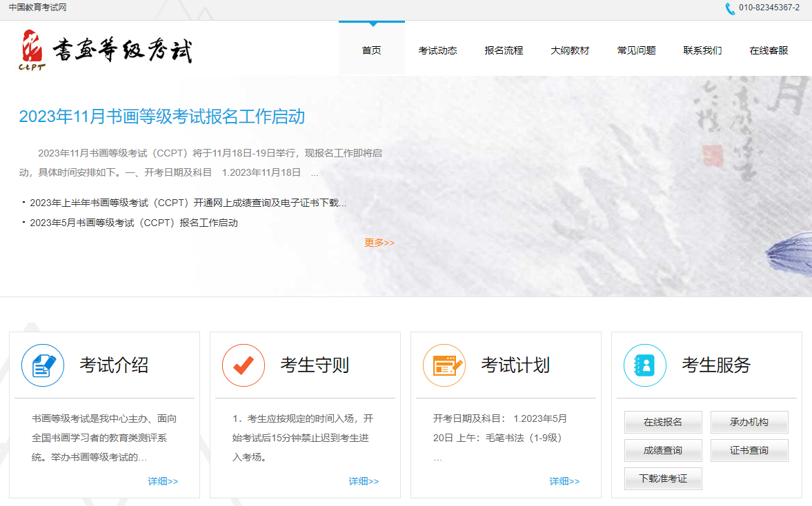Click the cyan contact book icon for 考生服务
Viewport: 812px width, 506px height.
(645, 365)
